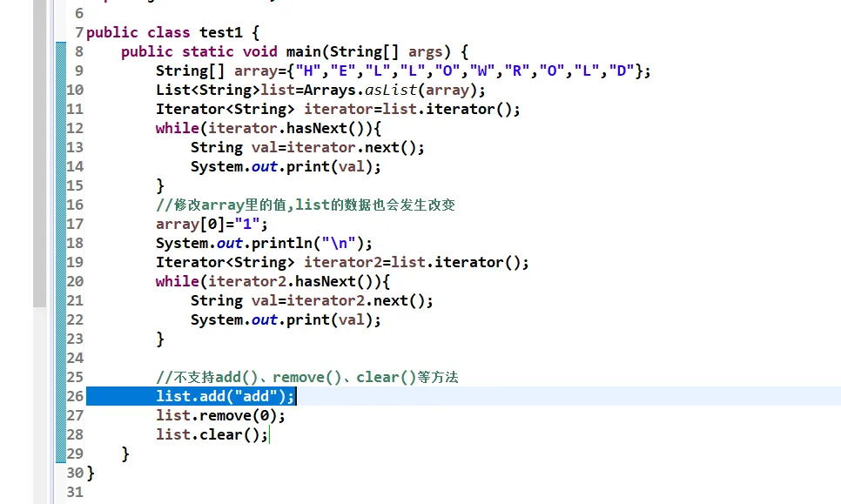The image size is (841, 504).
Task: Click the Arrays class reference
Action: (x=330, y=90)
